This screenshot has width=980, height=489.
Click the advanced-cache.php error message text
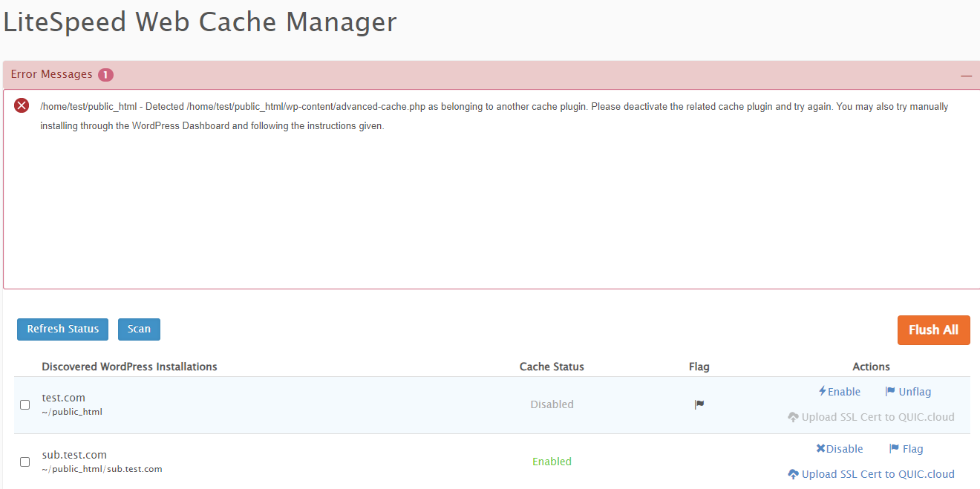494,116
